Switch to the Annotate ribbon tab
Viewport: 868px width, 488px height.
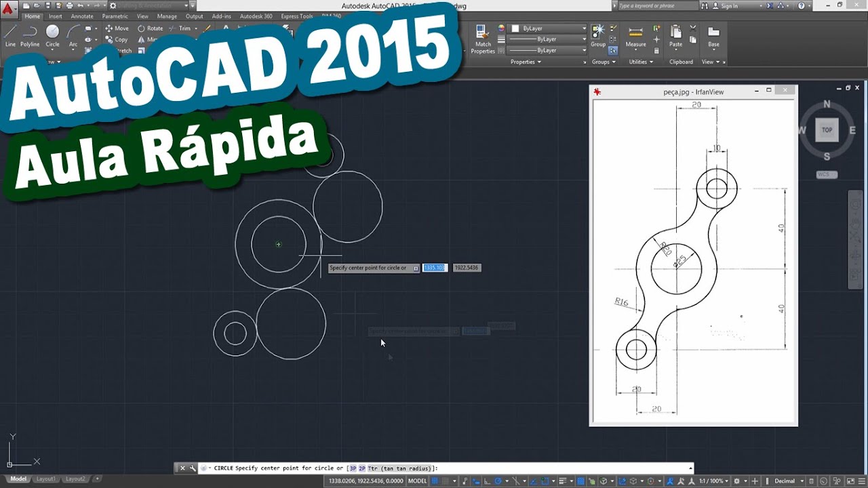point(82,16)
